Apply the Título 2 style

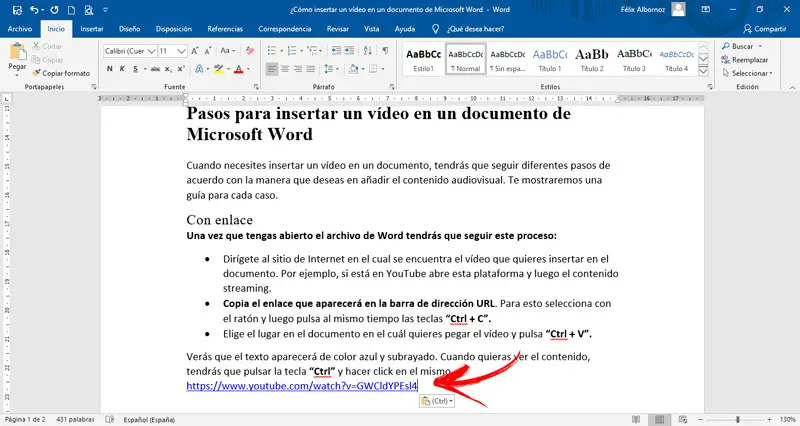click(592, 59)
